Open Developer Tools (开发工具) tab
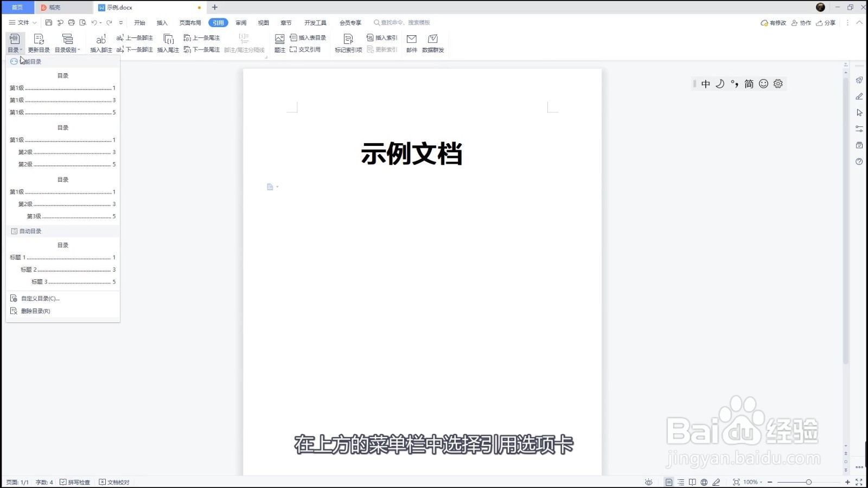The image size is (868, 488). click(x=315, y=23)
